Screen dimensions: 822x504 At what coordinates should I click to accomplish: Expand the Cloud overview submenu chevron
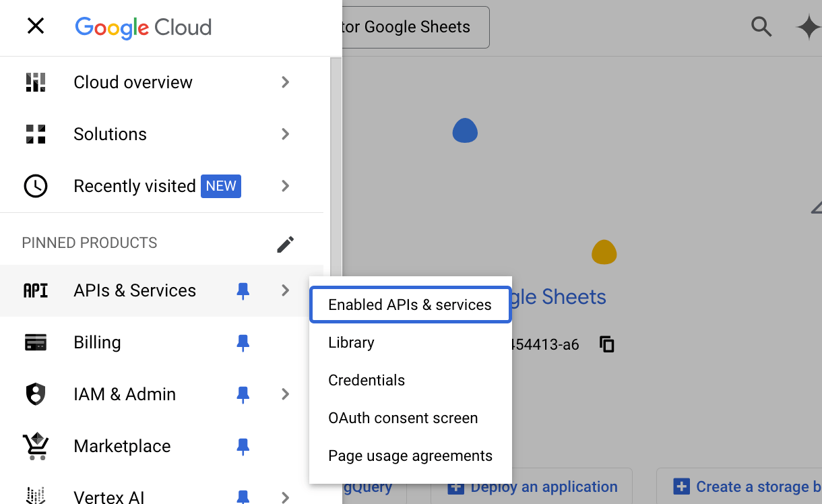(286, 82)
